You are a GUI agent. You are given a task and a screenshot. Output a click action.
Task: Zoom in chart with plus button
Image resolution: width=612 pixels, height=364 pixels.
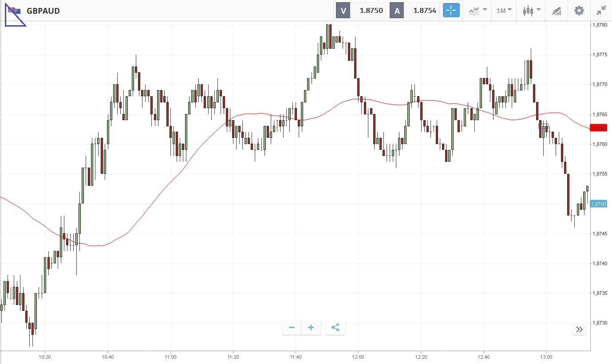coord(311,328)
